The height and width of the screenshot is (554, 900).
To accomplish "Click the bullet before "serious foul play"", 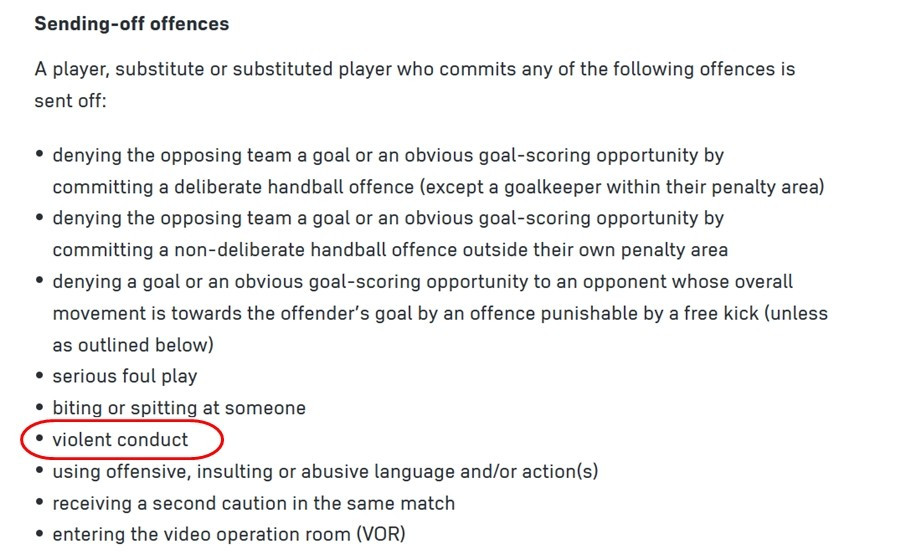I will click(x=40, y=377).
